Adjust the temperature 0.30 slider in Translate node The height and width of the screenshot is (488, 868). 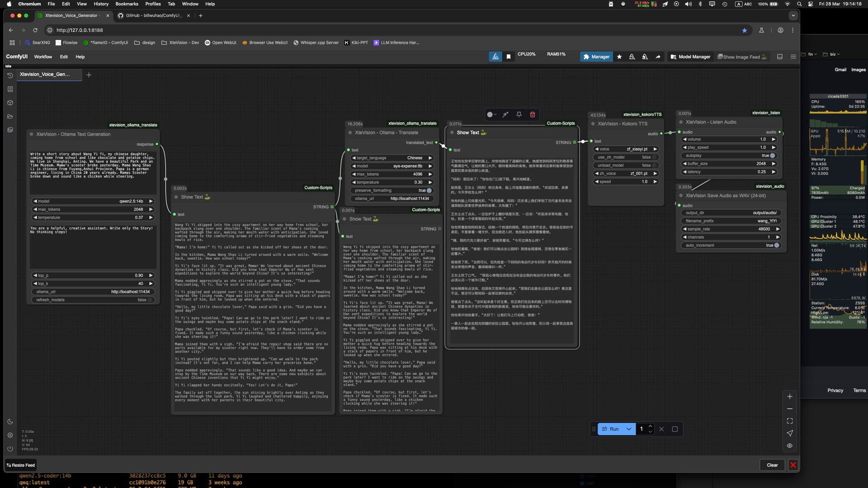click(x=392, y=183)
